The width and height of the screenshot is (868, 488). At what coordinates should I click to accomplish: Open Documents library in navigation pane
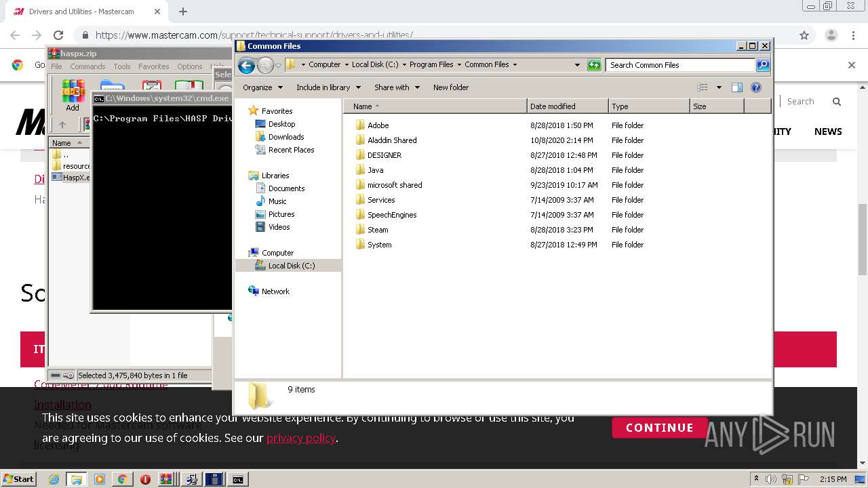(x=286, y=188)
